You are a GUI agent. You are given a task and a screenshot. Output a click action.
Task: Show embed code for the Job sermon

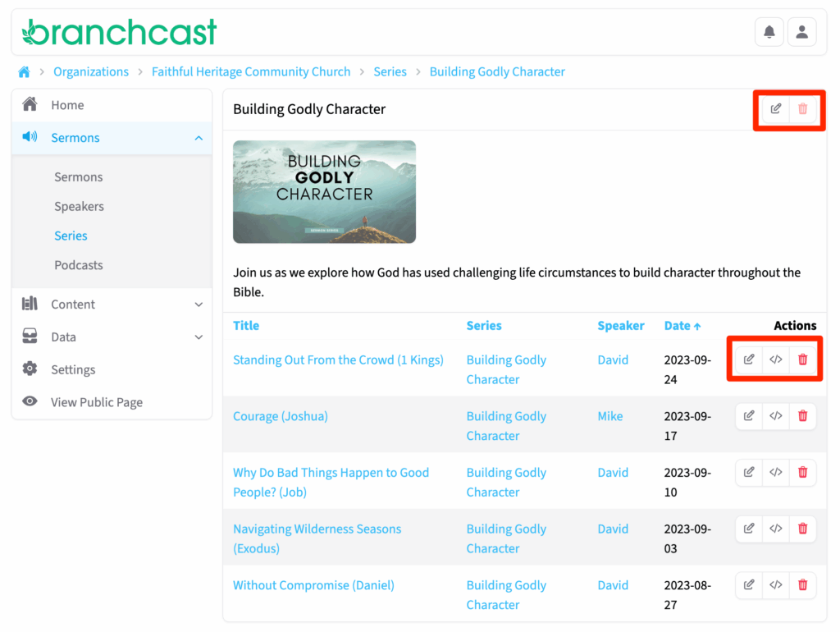coord(775,473)
